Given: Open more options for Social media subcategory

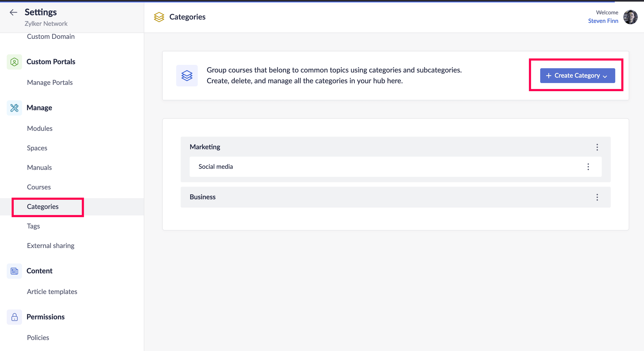Looking at the screenshot, I should pyautogui.click(x=588, y=167).
